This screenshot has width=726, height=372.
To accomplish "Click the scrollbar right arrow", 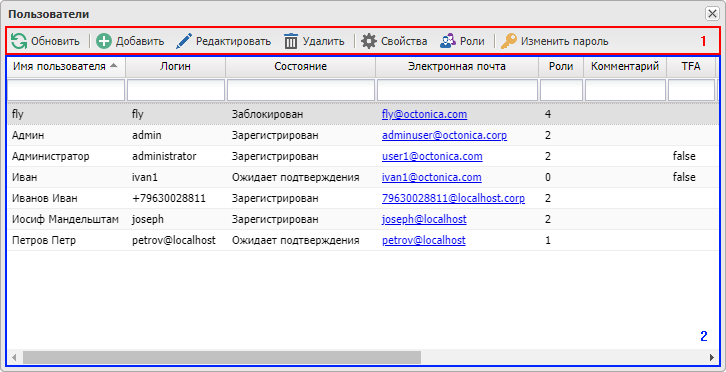I will point(712,357).
